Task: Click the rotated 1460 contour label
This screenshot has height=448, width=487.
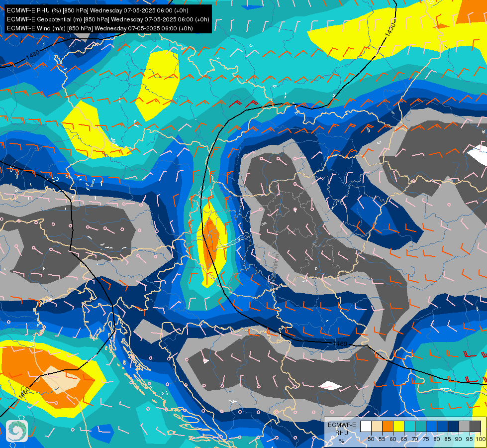Action: pyautogui.click(x=24, y=393)
